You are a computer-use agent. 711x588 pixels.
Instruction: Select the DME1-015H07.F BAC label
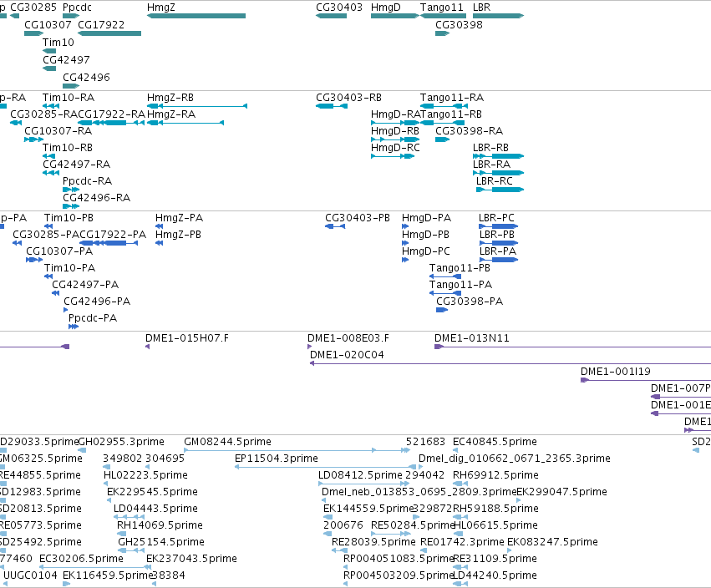pyautogui.click(x=187, y=338)
